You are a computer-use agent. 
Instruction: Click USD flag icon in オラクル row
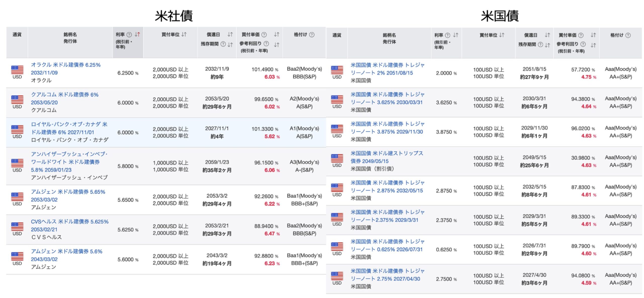coord(17,70)
